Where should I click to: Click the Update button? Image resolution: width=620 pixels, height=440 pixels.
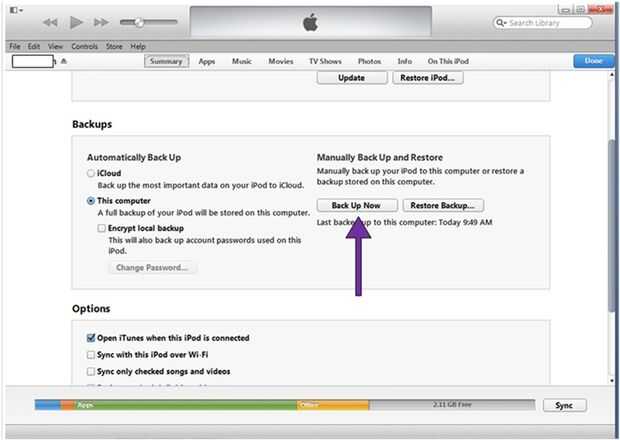[352, 77]
